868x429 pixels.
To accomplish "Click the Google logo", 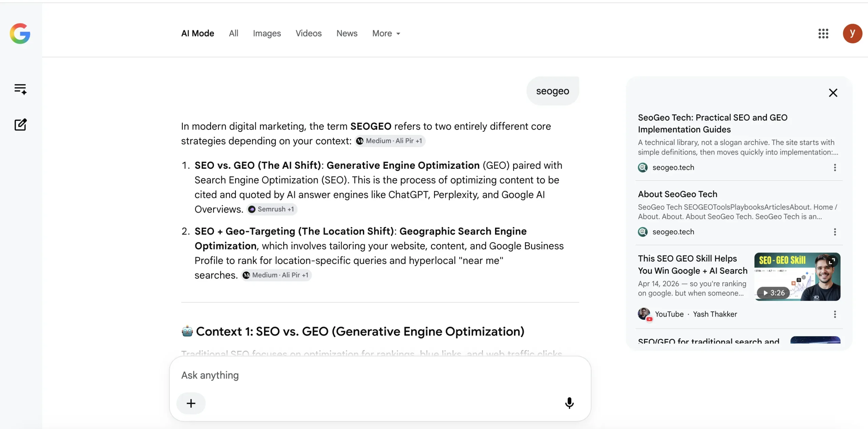I will (x=20, y=34).
